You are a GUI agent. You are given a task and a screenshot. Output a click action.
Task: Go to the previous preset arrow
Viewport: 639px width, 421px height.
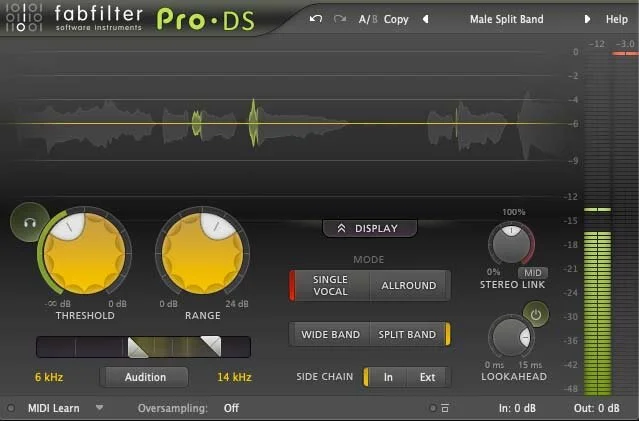coord(425,19)
